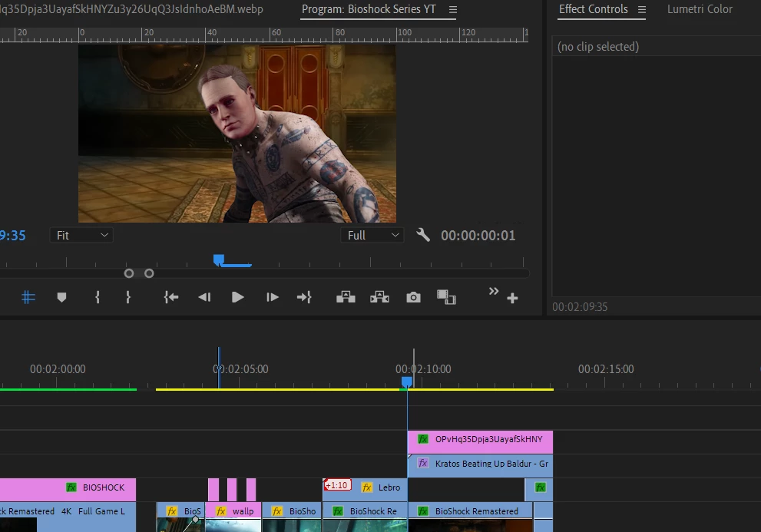Click the Mark Out bracket button
Screen dimensions: 761x532
(128, 297)
